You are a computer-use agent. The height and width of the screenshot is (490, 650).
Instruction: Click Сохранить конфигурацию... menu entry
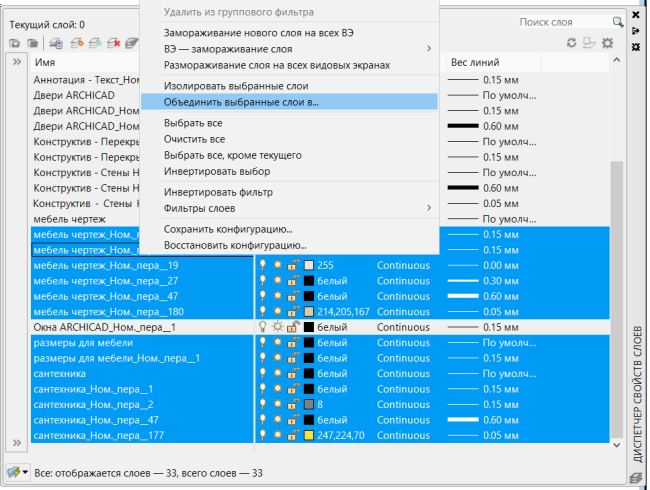coord(234,229)
